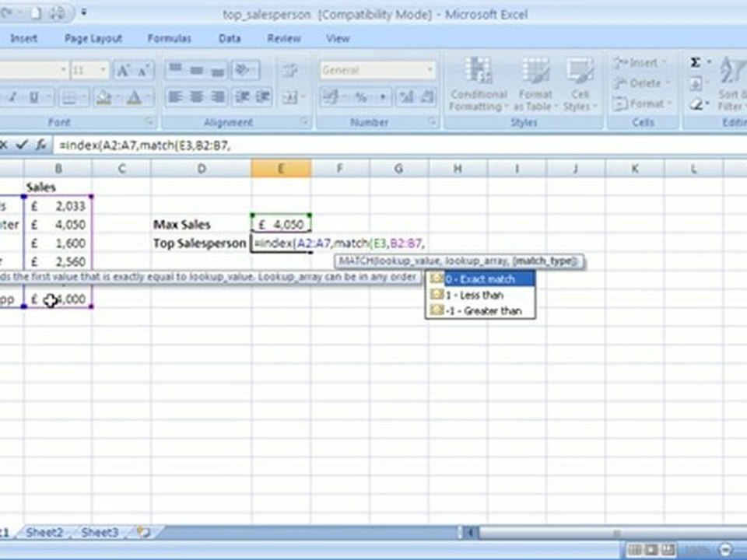Image resolution: width=747 pixels, height=560 pixels.
Task: Switch to the Insert ribbon tab
Action: coord(24,39)
